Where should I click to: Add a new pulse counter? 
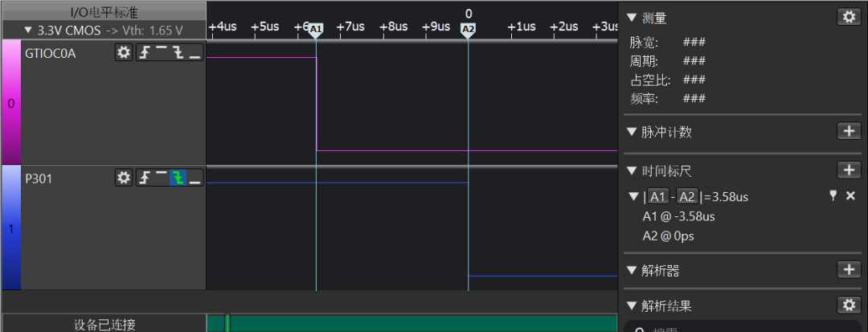[849, 131]
